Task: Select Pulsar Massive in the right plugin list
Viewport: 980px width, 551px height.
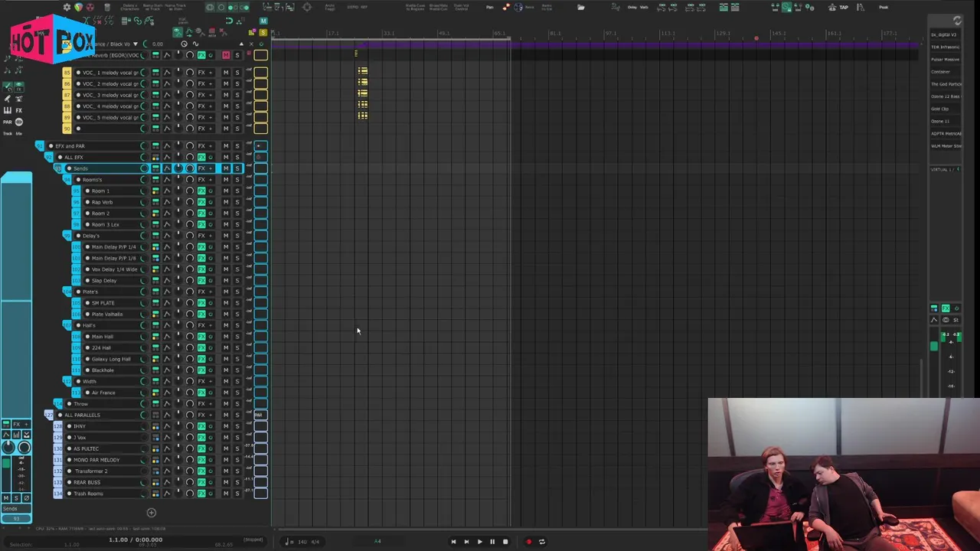Action: 945,59
